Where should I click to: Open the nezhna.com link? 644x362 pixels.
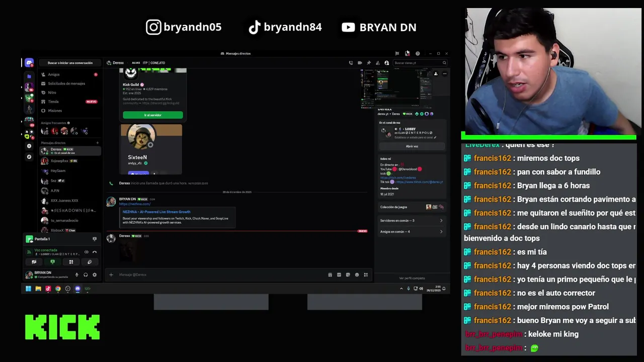point(135,204)
